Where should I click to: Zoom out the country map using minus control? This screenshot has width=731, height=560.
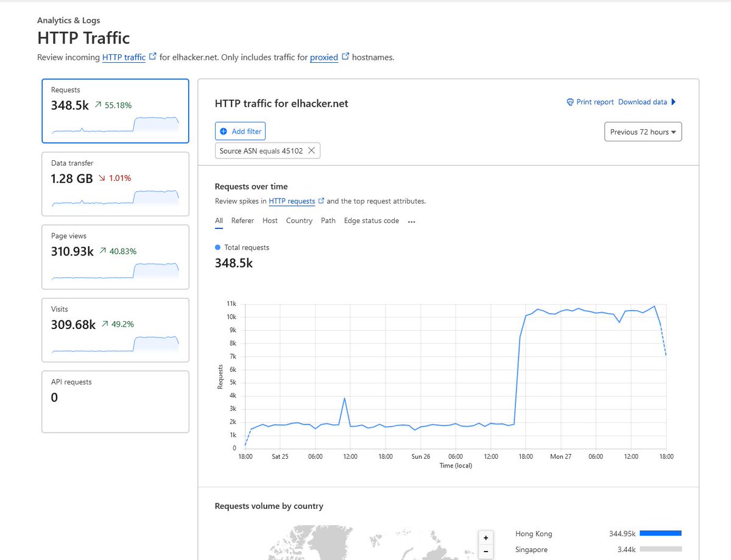click(486, 550)
